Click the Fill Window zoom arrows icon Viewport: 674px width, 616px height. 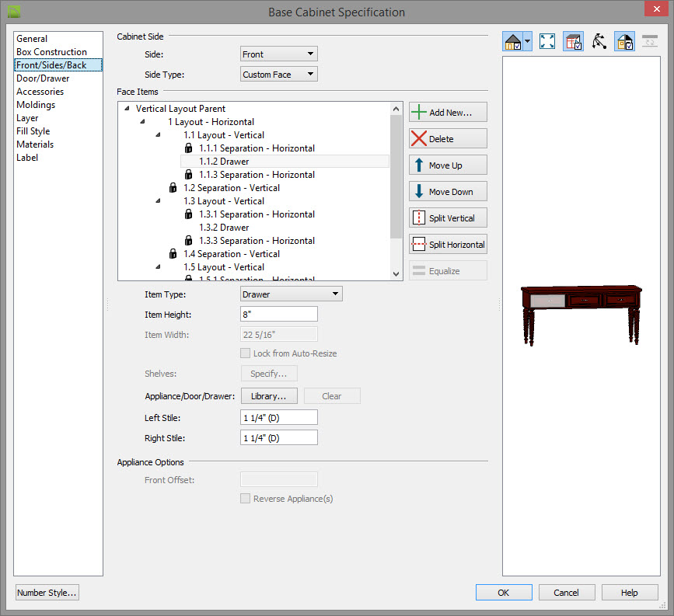coord(547,42)
